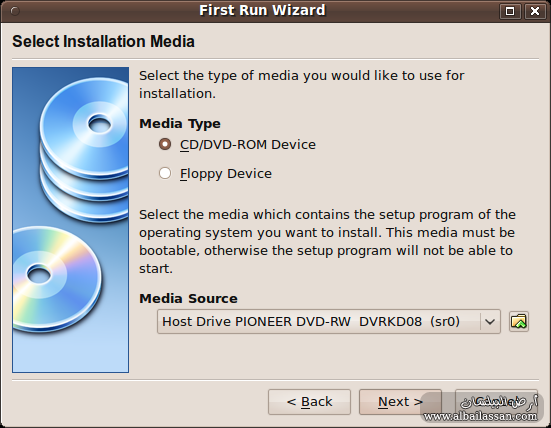551x428 pixels.
Task: Click the www.albailassan.com watermark link
Action: [x=480, y=417]
